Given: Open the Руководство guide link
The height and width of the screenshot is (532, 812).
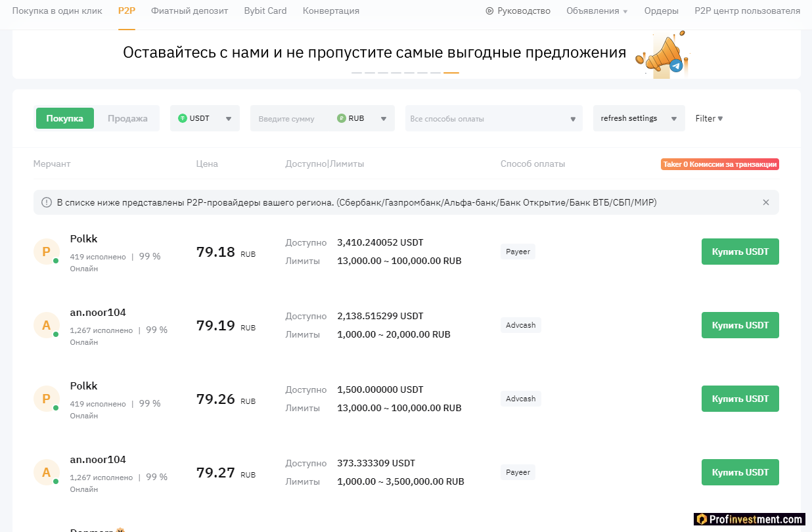Looking at the screenshot, I should (x=524, y=11).
